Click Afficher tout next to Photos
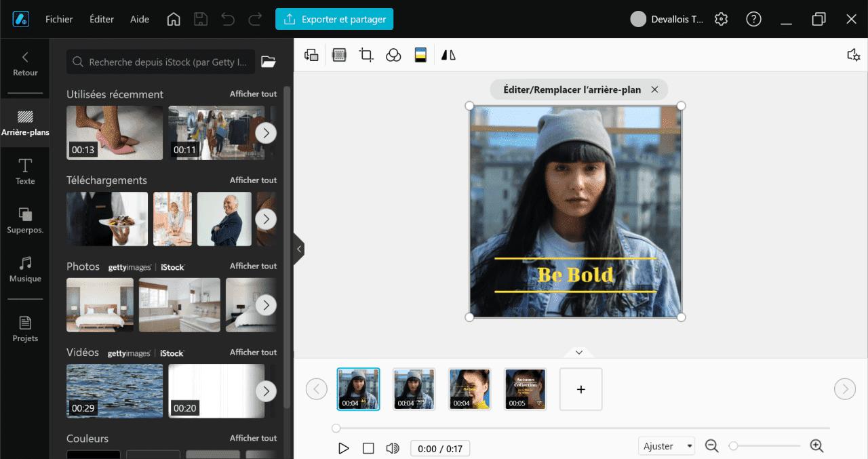Viewport: 868px width, 459px height. 252,266
